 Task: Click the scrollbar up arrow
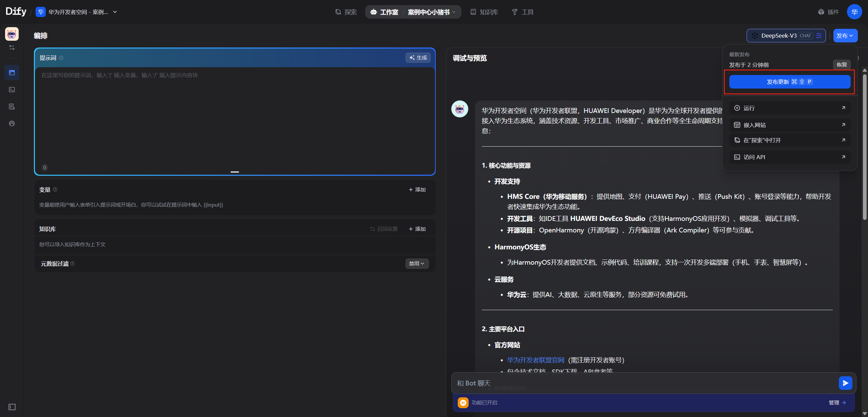coord(865,70)
